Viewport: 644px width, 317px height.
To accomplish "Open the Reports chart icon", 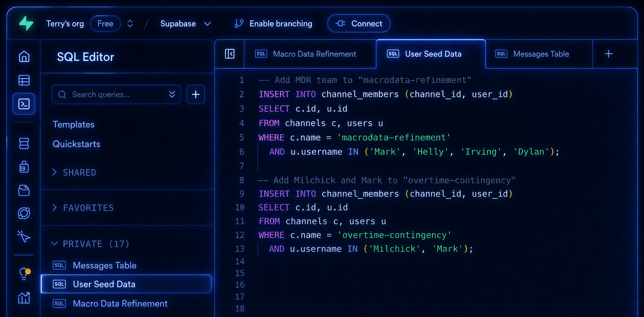I will pyautogui.click(x=24, y=298).
